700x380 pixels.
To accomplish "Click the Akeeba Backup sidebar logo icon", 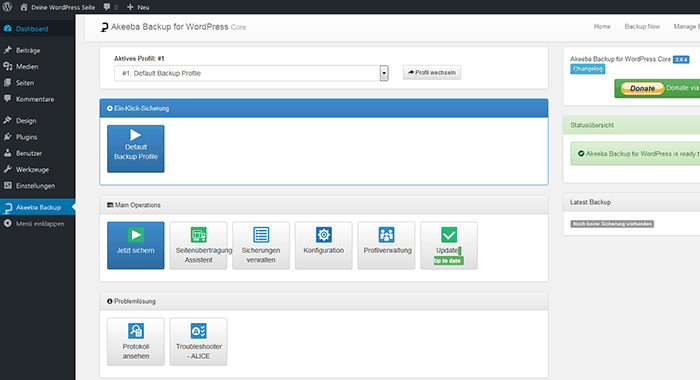I will click(8, 207).
